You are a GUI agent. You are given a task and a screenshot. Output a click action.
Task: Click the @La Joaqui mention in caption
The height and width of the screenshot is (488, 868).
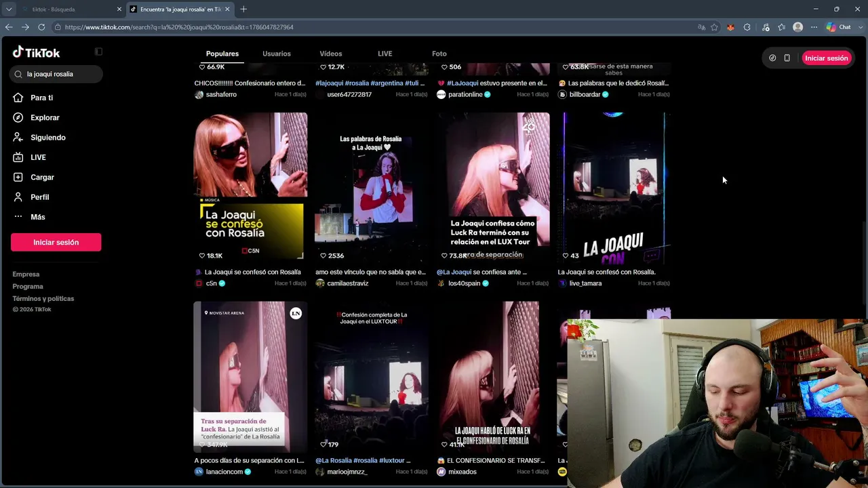454,272
